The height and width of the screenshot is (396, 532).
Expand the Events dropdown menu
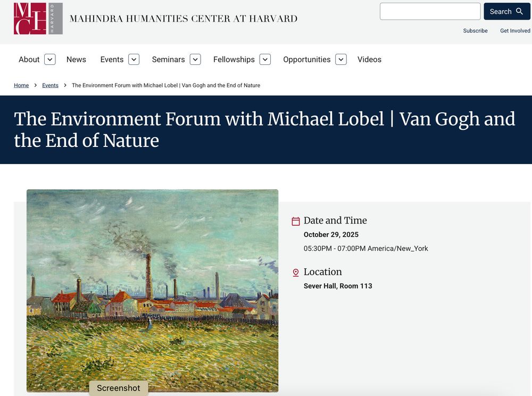(134, 59)
